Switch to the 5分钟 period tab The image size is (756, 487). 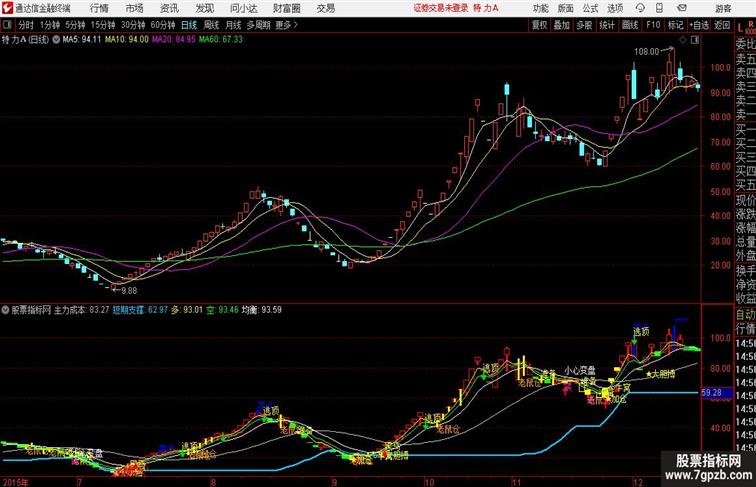pyautogui.click(x=75, y=25)
